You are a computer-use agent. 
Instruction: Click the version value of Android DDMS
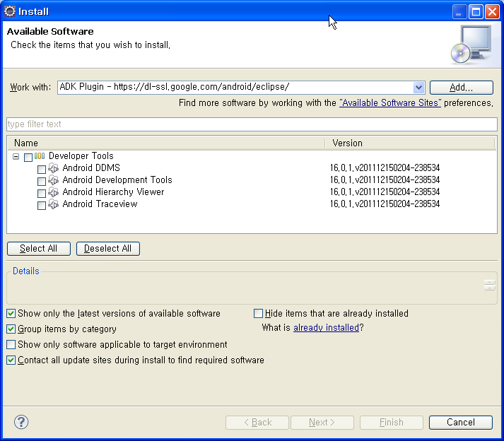385,167
